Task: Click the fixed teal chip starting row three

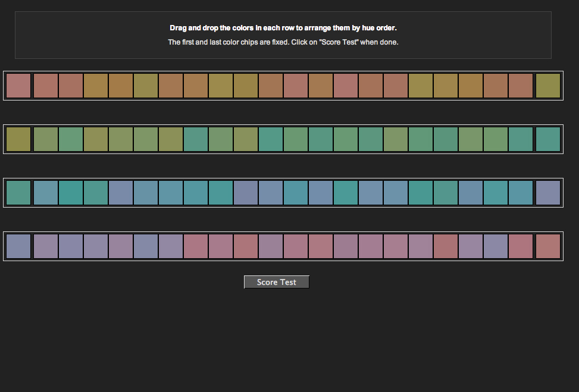Action: (18, 192)
